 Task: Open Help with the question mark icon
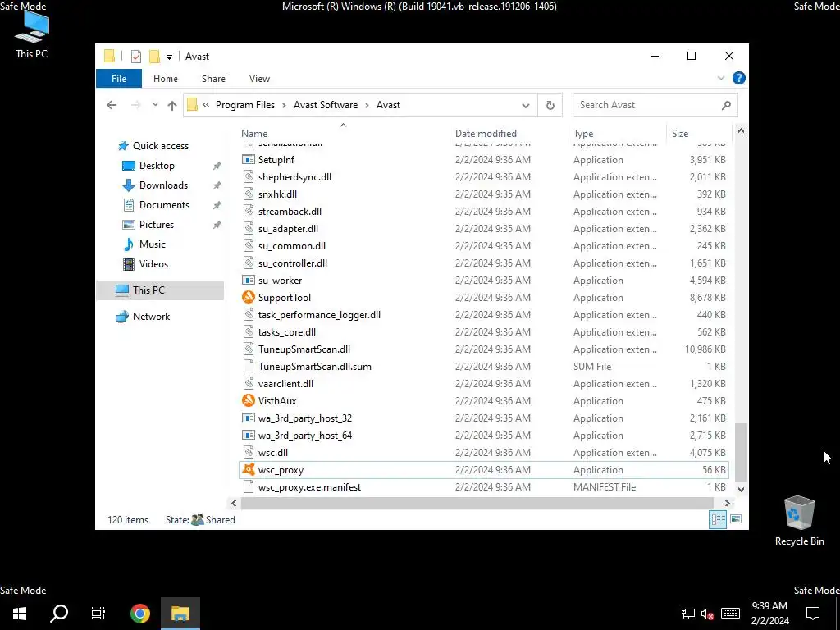pos(739,78)
